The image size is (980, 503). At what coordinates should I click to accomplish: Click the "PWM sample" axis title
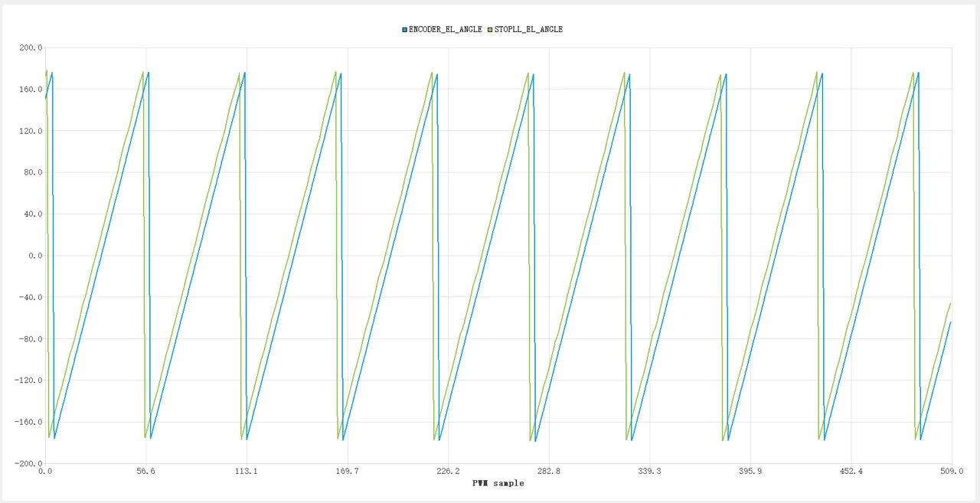point(498,483)
